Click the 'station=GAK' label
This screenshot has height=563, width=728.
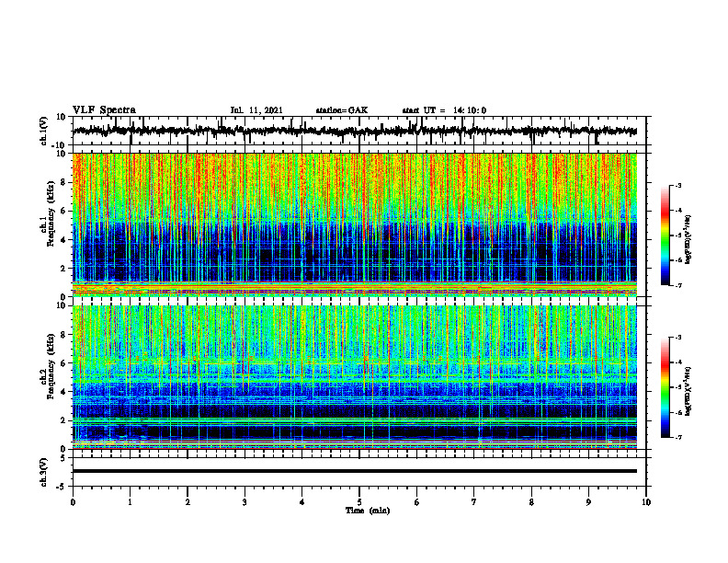point(342,110)
